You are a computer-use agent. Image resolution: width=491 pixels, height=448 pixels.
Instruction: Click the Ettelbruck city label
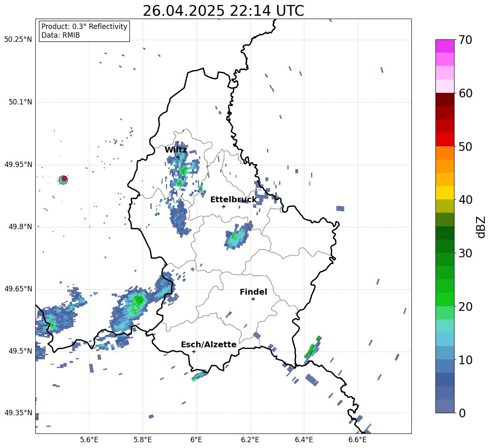point(233,200)
